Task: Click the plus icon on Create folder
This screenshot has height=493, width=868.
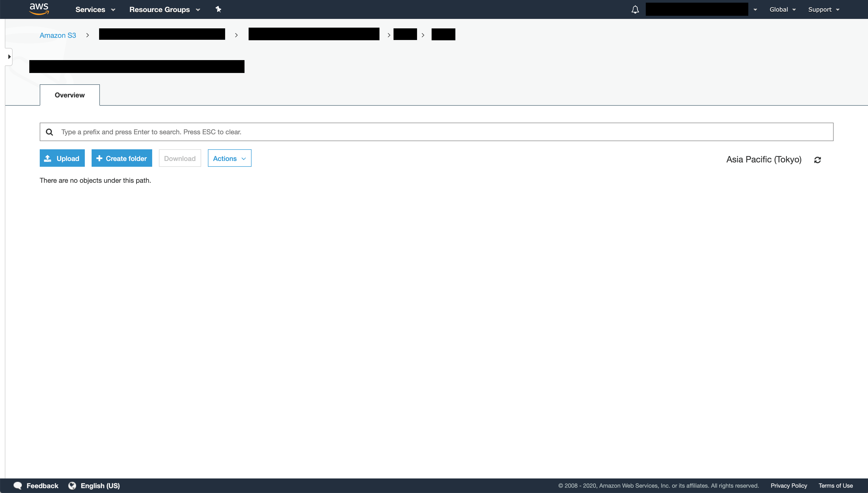Action: point(99,158)
